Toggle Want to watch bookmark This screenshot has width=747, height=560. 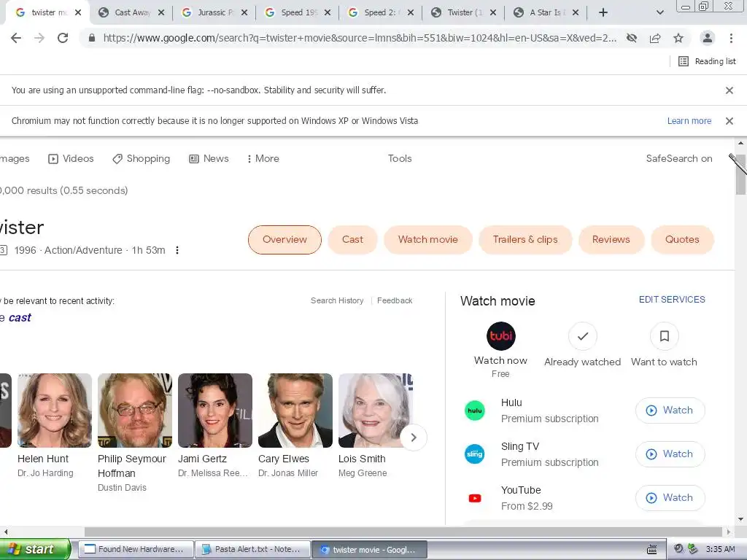[x=664, y=336]
